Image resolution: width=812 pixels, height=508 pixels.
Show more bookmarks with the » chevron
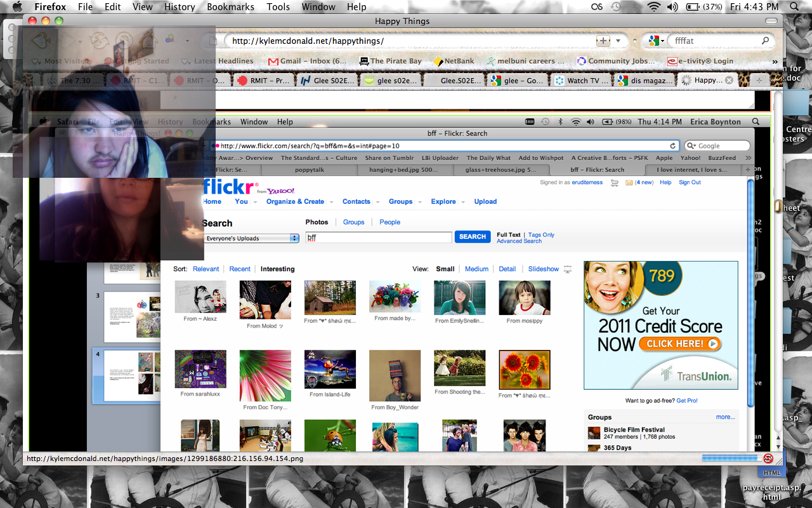(x=775, y=62)
